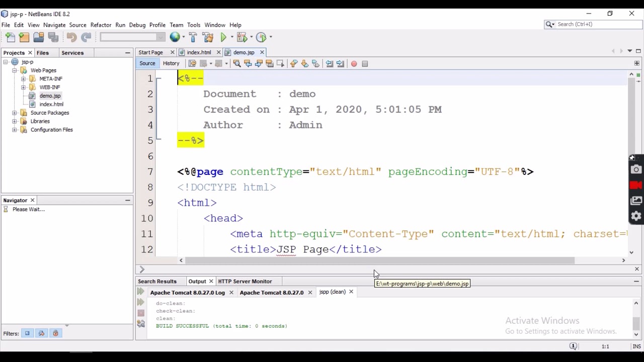Open the recorder gear settings icon

(636, 216)
